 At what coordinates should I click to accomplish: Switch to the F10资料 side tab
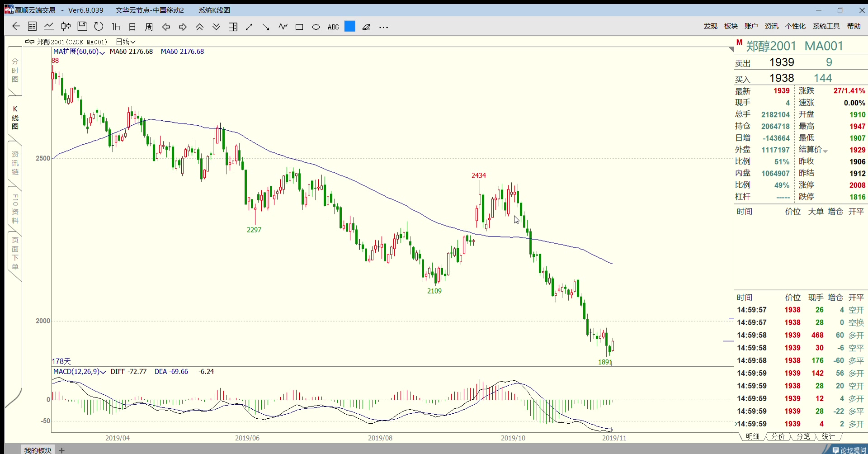(x=15, y=208)
